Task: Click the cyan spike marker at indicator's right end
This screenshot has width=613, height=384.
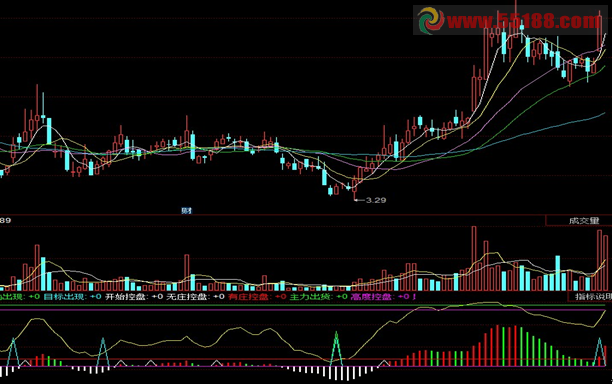Action: [600, 352]
